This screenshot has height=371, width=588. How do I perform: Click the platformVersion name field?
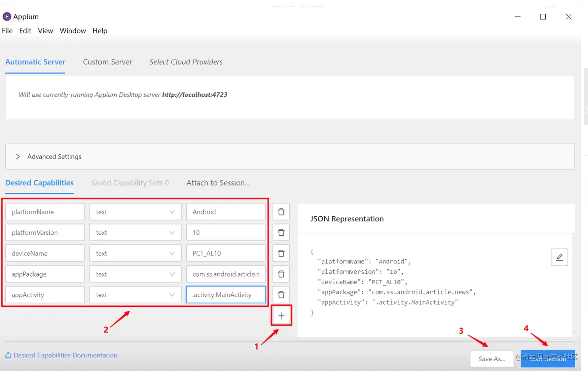(45, 232)
